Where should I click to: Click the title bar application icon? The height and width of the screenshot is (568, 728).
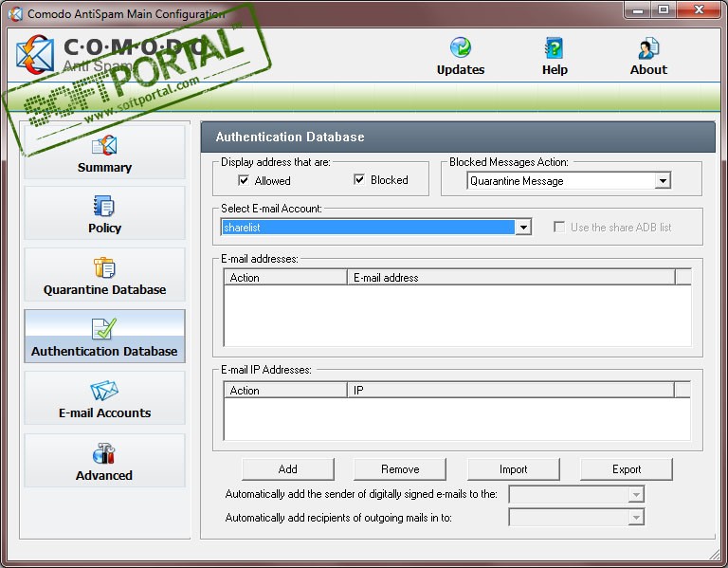(15, 14)
